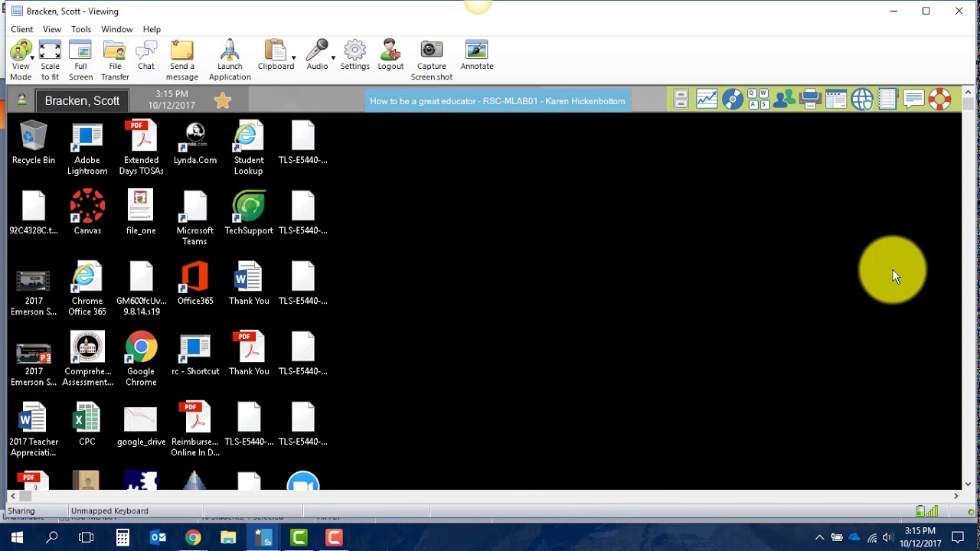980x551 pixels.
Task: Open the resources drawer icon in student toolbar
Action: point(681,99)
